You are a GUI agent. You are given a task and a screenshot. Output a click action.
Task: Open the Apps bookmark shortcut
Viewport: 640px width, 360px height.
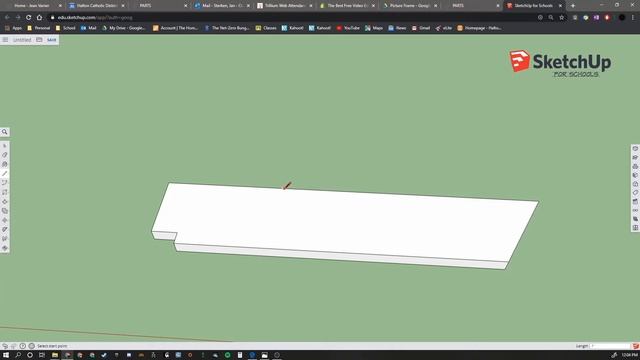tap(13, 28)
